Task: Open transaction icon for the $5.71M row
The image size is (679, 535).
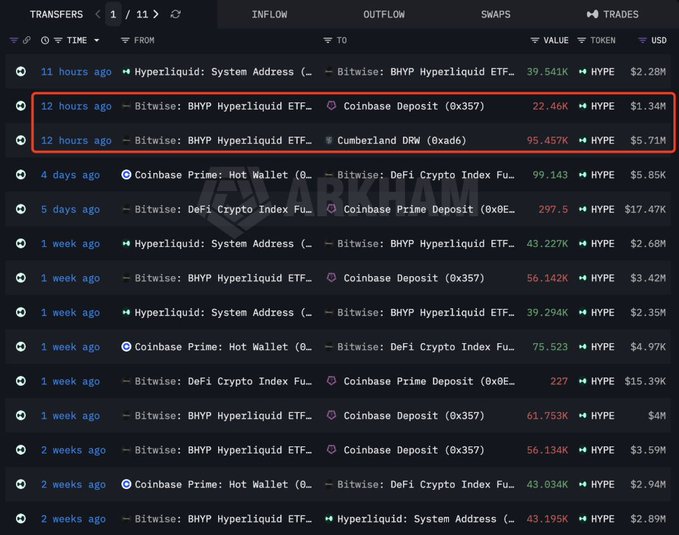Action: point(21,140)
